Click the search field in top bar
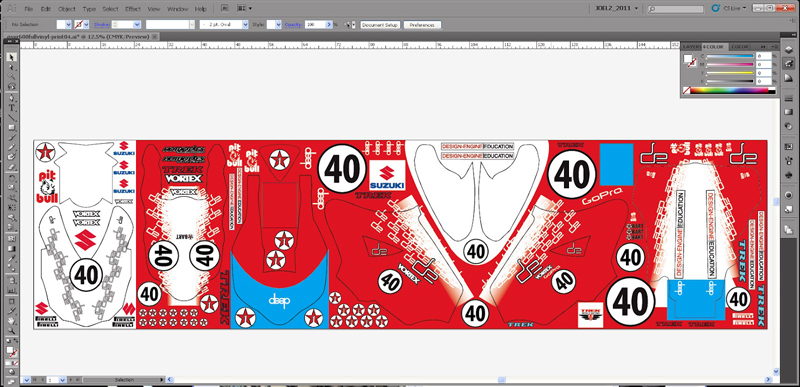800x387 pixels. pyautogui.click(x=676, y=9)
